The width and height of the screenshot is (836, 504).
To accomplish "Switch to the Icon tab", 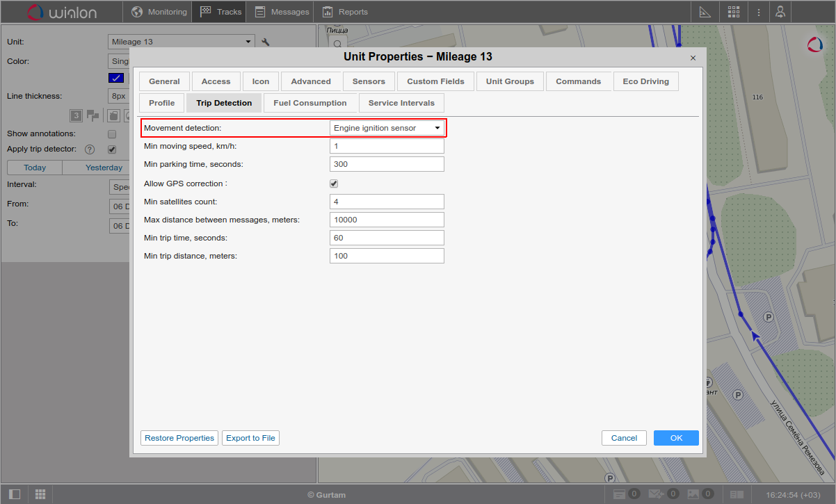I will pos(261,81).
